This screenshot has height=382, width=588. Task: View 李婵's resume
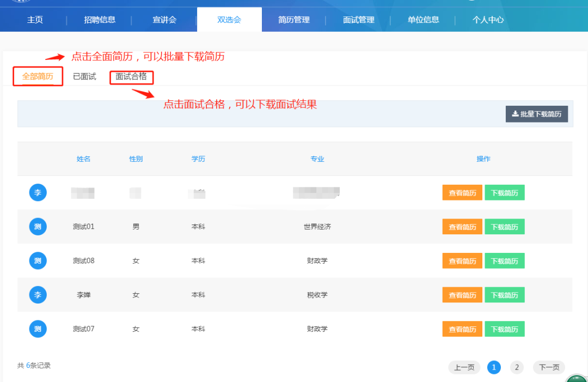click(x=462, y=295)
